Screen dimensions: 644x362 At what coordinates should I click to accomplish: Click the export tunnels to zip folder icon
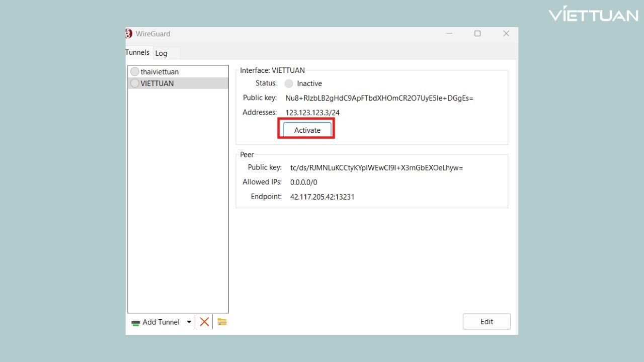222,322
